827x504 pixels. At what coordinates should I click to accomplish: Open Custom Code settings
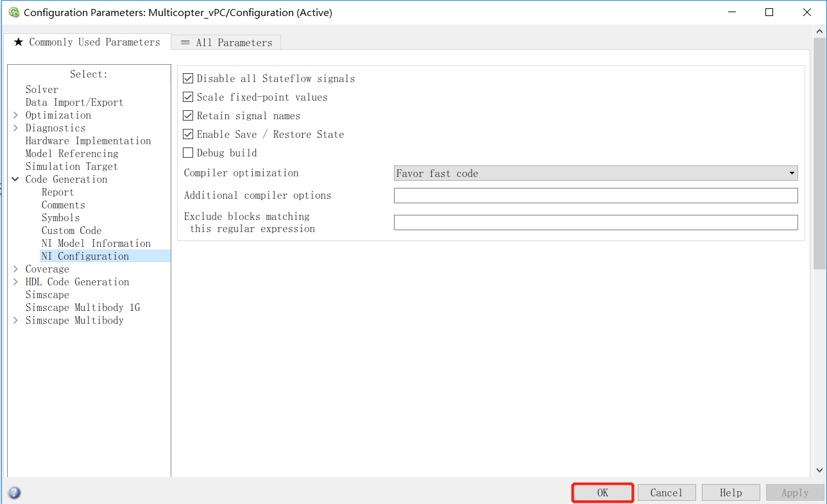point(72,231)
